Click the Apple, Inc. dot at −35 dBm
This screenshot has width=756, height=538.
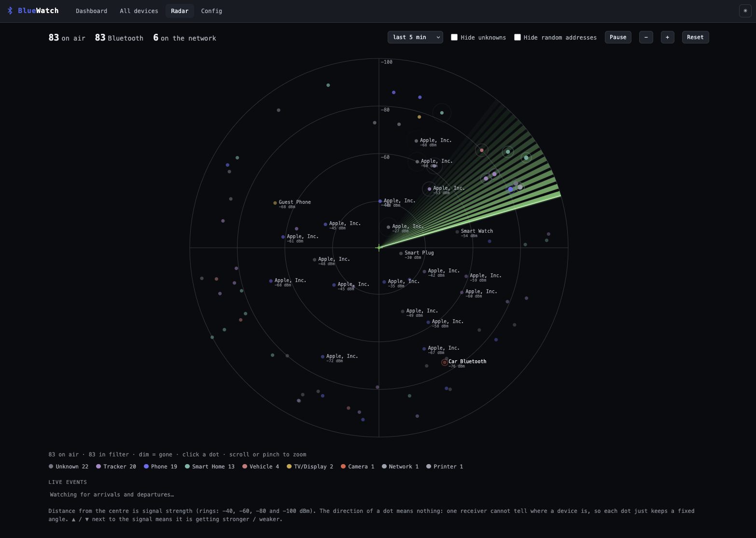pos(384,282)
